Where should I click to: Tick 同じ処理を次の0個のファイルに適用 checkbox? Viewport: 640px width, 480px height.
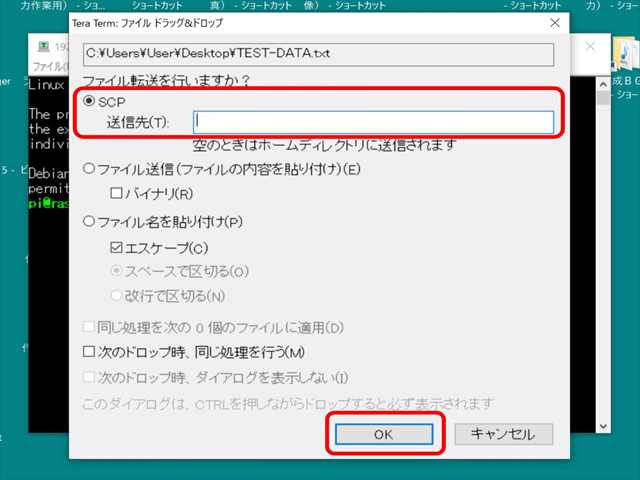click(91, 327)
